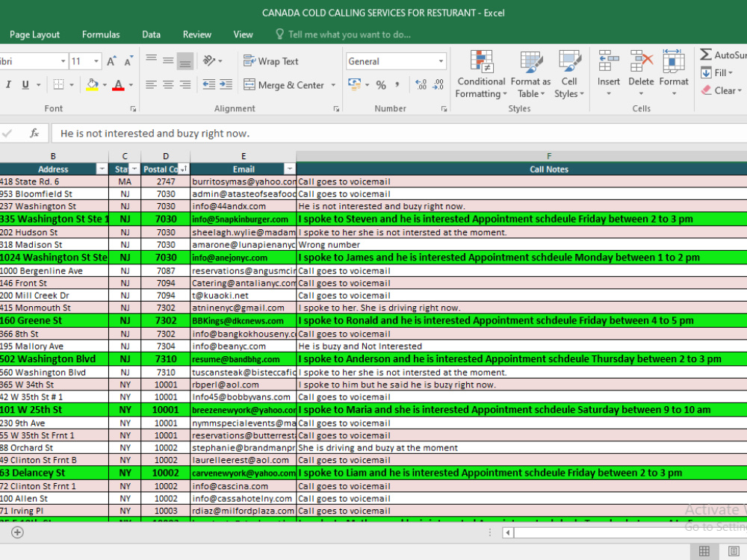
Task: Apply yellow Fill Color bucket
Action: 93,85
